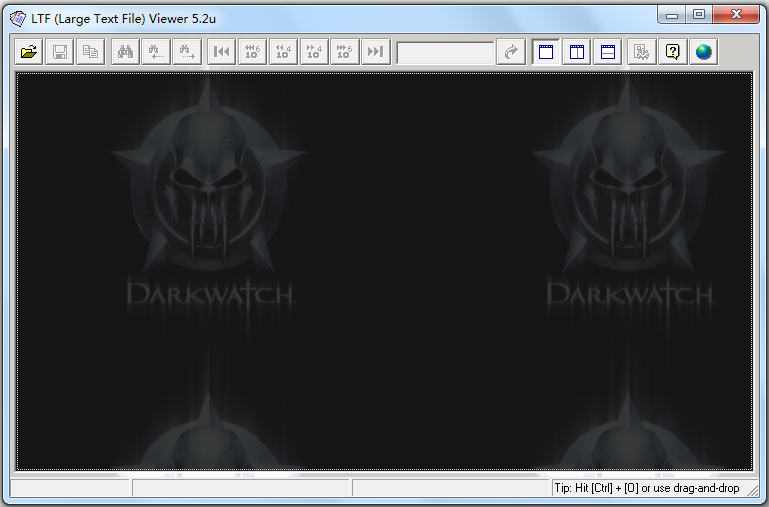Jump to the beginning of the file
Image resolution: width=769 pixels, height=507 pixels.
click(x=222, y=51)
